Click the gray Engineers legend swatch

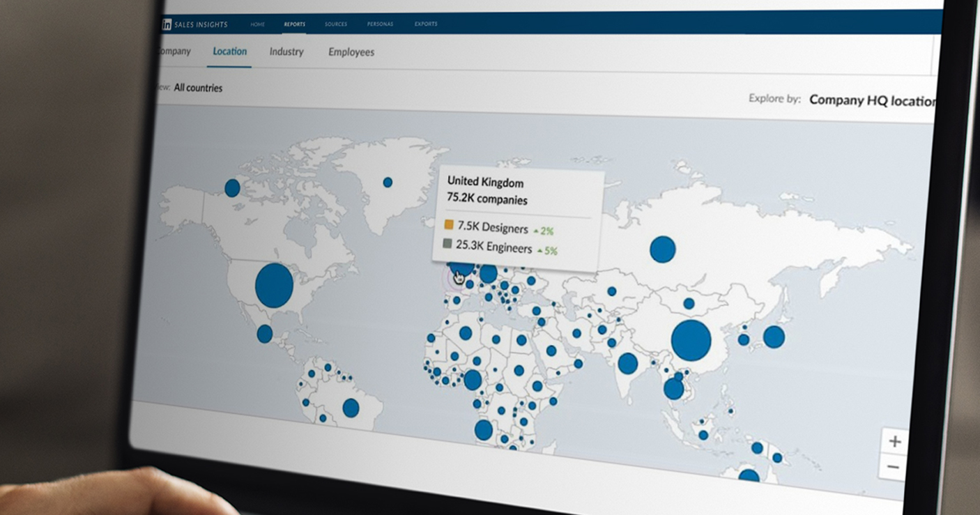pos(447,245)
